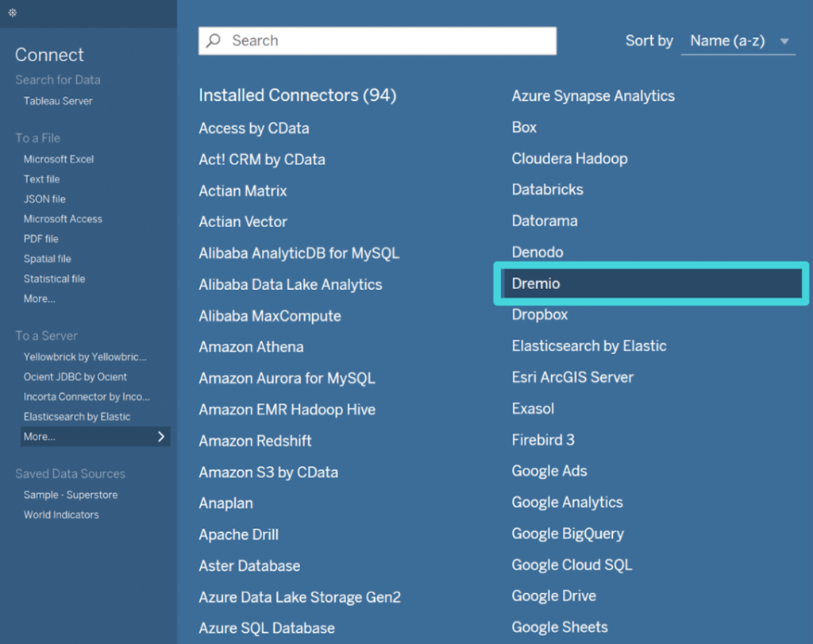
Task: Select Statistical file connector
Action: point(55,279)
